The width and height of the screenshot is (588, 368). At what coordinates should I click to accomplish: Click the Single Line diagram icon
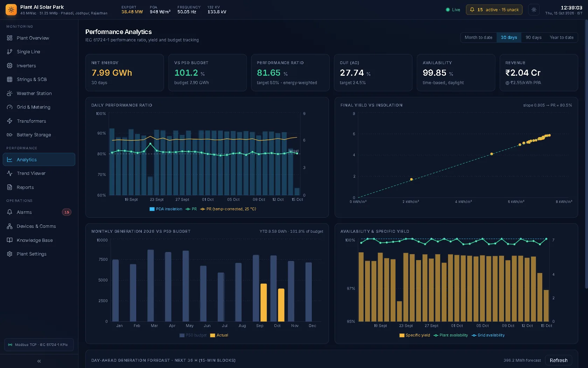point(9,52)
